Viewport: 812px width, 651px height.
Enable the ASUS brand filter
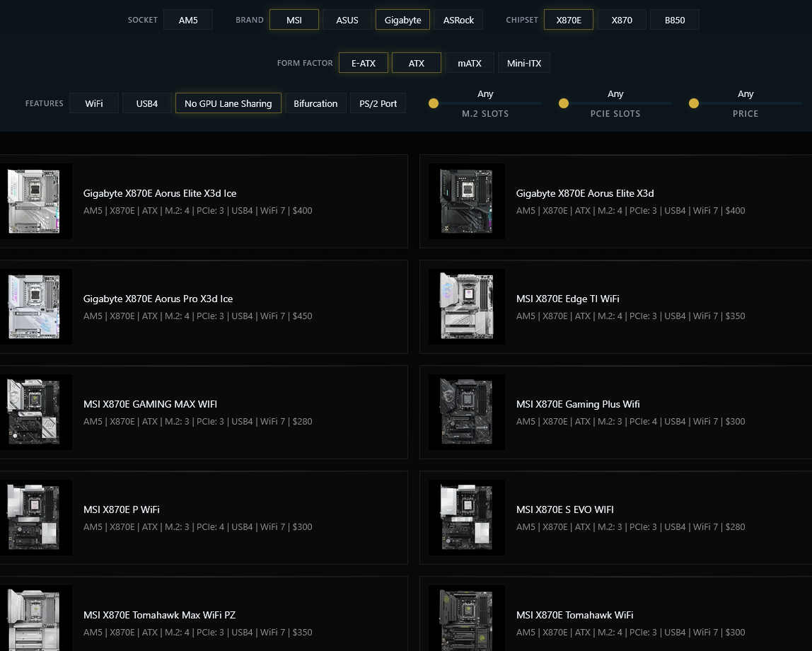347,20
